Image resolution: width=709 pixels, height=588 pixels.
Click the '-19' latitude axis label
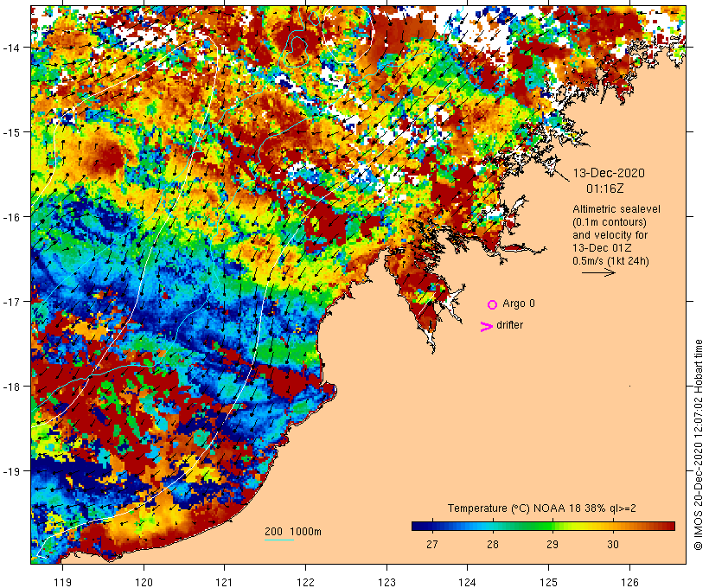(x=11, y=471)
